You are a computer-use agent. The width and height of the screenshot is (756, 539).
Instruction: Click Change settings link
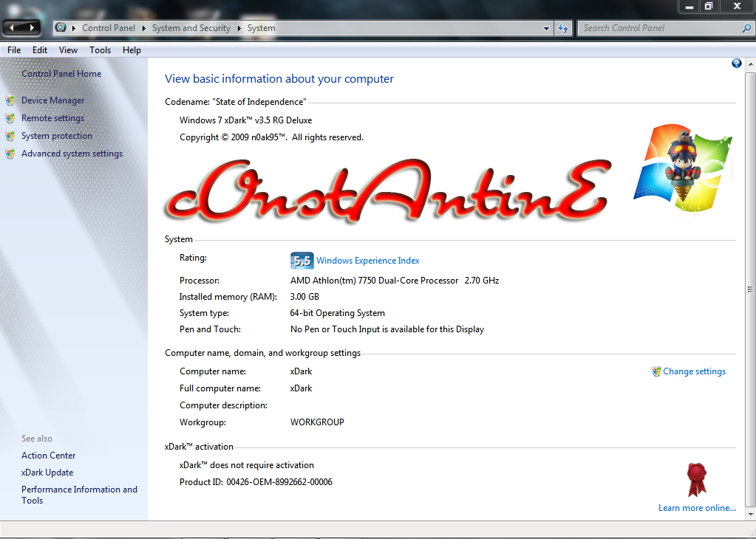[x=694, y=371]
